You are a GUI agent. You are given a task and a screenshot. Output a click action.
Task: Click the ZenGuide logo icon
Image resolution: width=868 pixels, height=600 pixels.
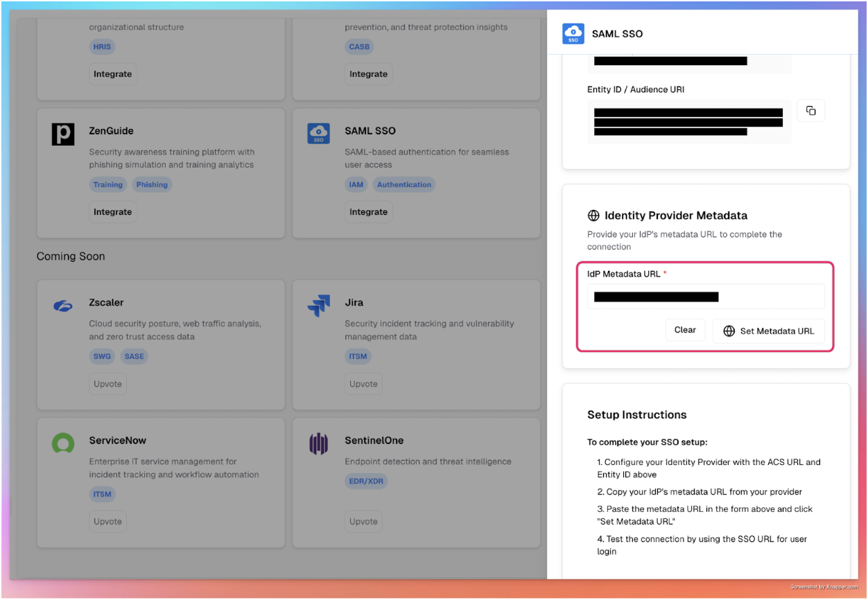tap(62, 134)
